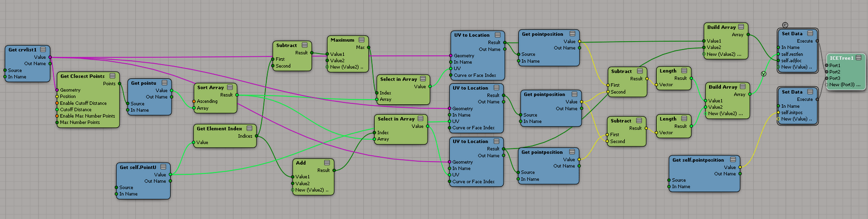Select the Get Element Index node title

point(219,128)
